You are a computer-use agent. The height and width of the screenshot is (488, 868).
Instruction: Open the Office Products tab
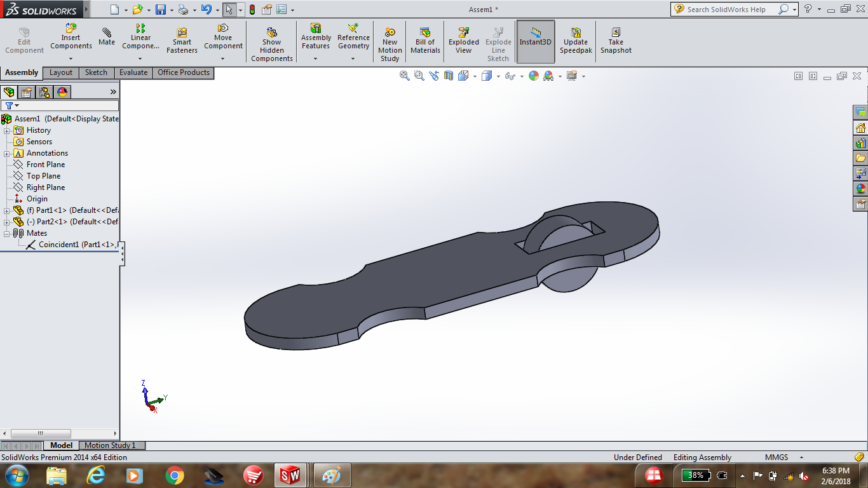[x=184, y=73]
